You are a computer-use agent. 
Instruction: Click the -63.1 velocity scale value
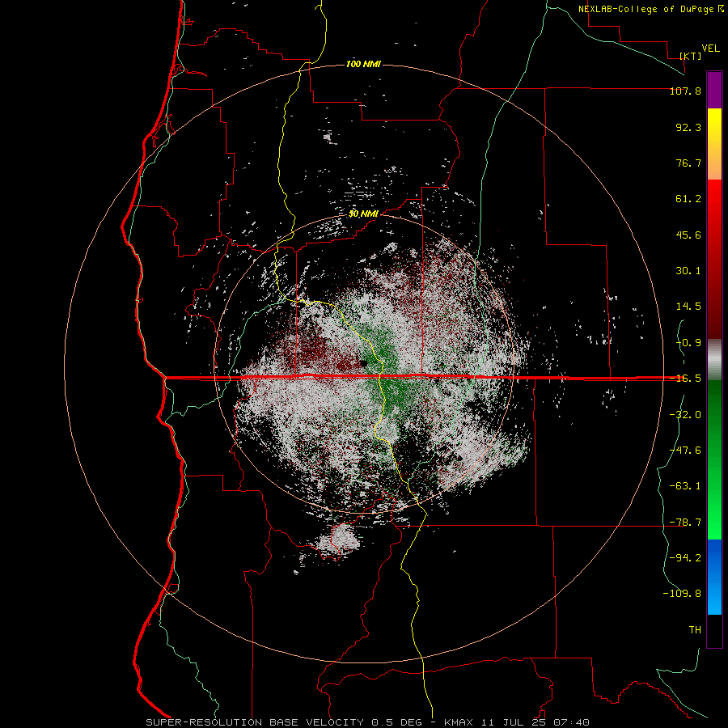point(685,486)
